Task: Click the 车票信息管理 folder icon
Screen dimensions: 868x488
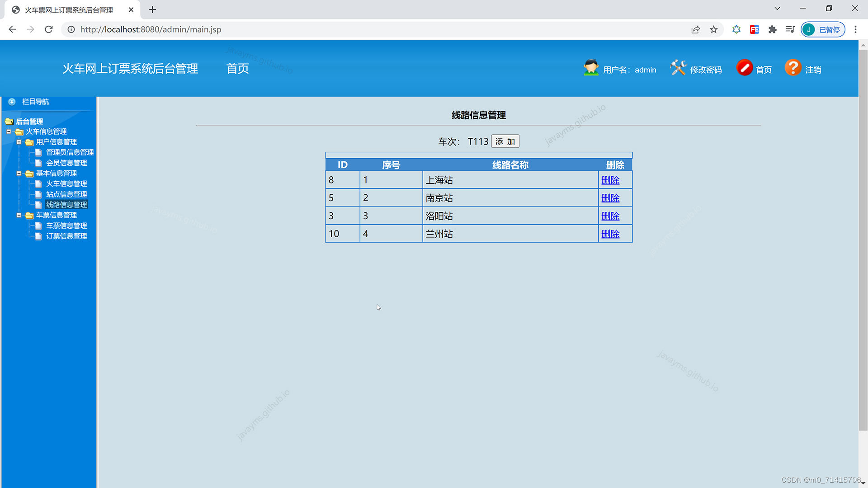Action: point(29,215)
